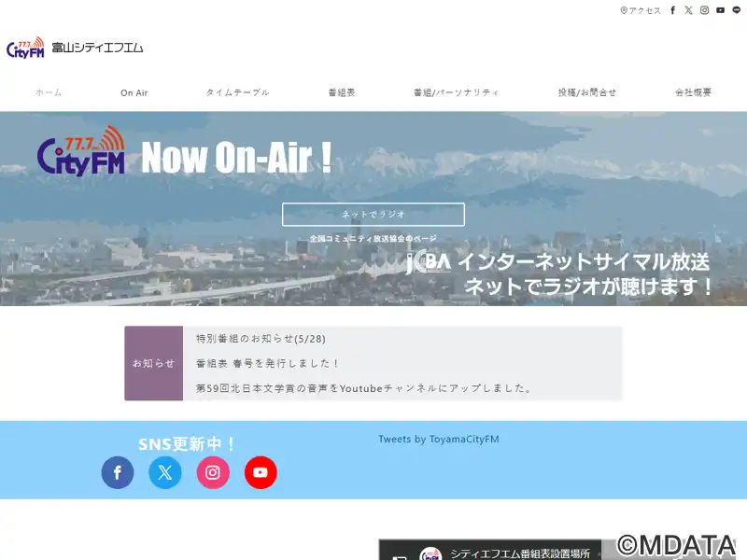
Task: Click the アクセス link with location pin
Action: [641, 10]
